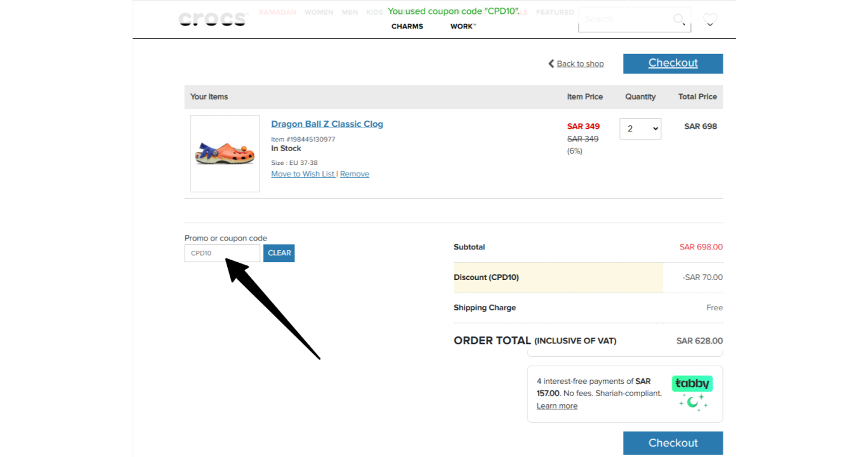Click the search magnifier icon
Screen dimensions: 868x457
point(680,19)
